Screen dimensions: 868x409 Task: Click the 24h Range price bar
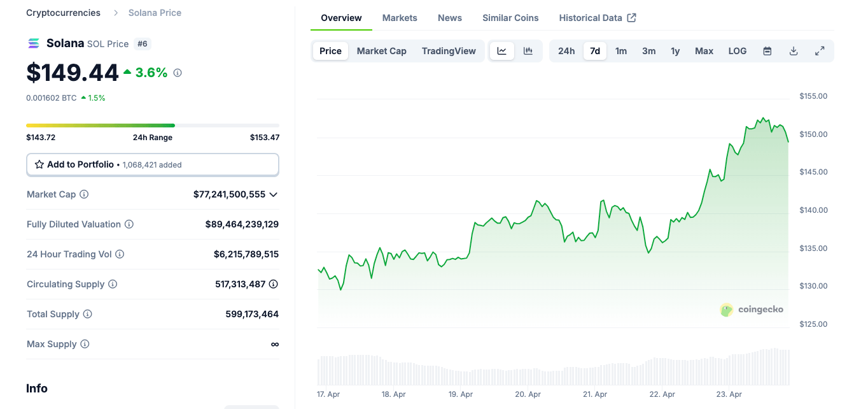(x=152, y=126)
